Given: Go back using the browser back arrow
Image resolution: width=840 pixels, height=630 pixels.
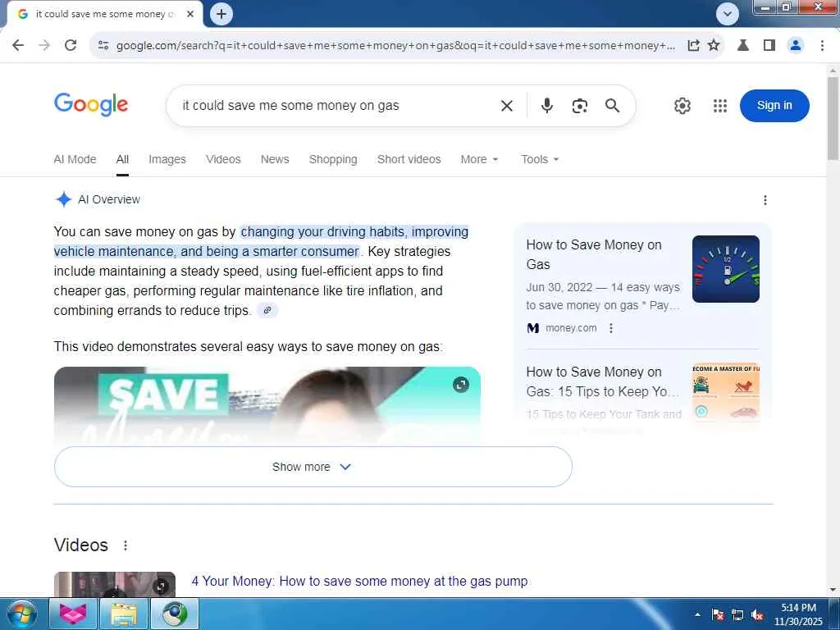Looking at the screenshot, I should [18, 45].
